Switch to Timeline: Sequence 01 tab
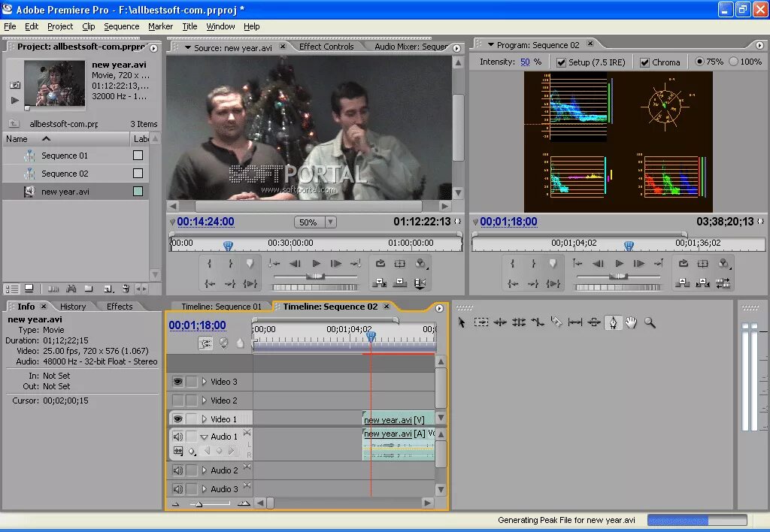 [x=220, y=307]
